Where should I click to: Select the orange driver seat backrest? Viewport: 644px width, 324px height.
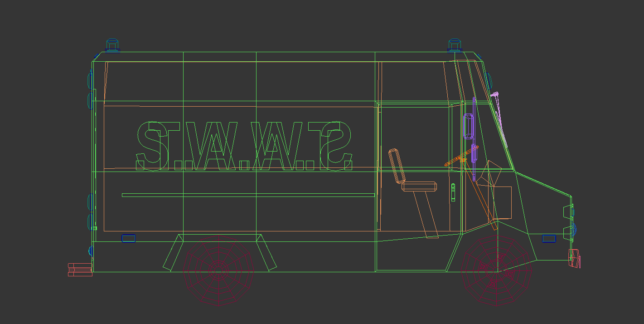coord(396,166)
